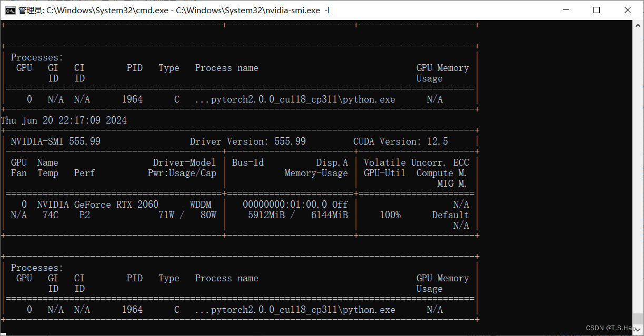The image size is (644, 336).
Task: Click the MIG M. header
Action: pos(452,184)
